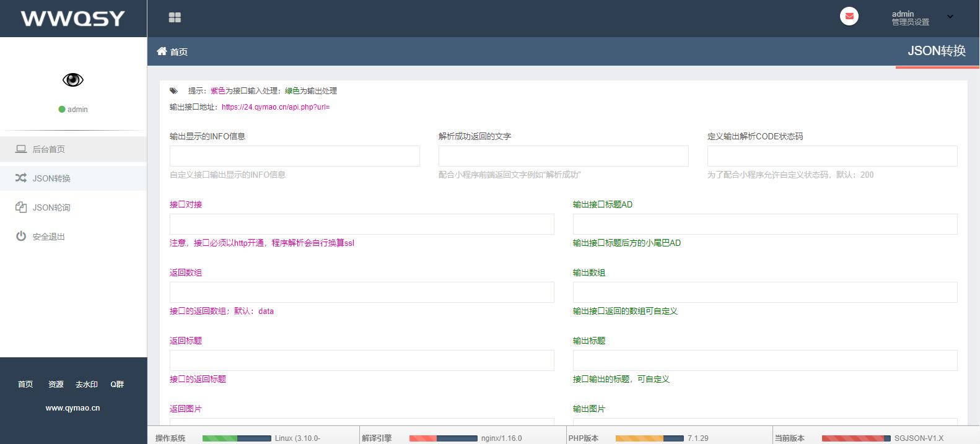
Task: Select 后台首页 in the sidebar menu
Action: click(48, 149)
